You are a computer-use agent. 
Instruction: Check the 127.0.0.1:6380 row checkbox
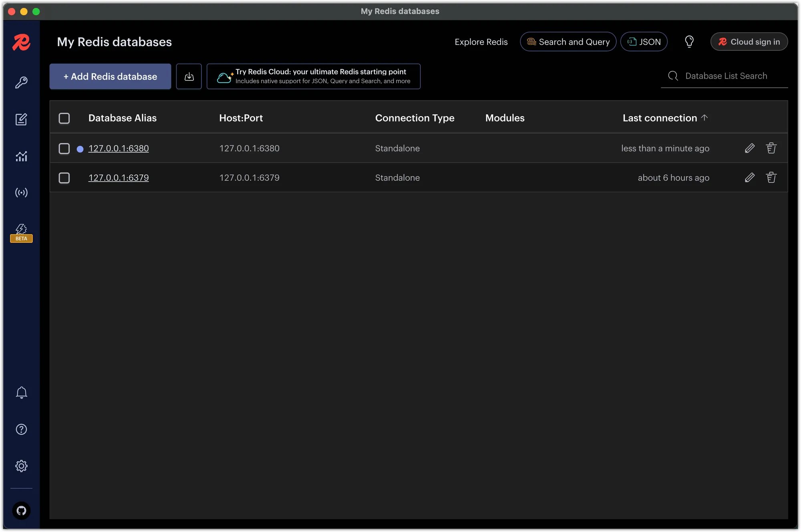(x=64, y=149)
